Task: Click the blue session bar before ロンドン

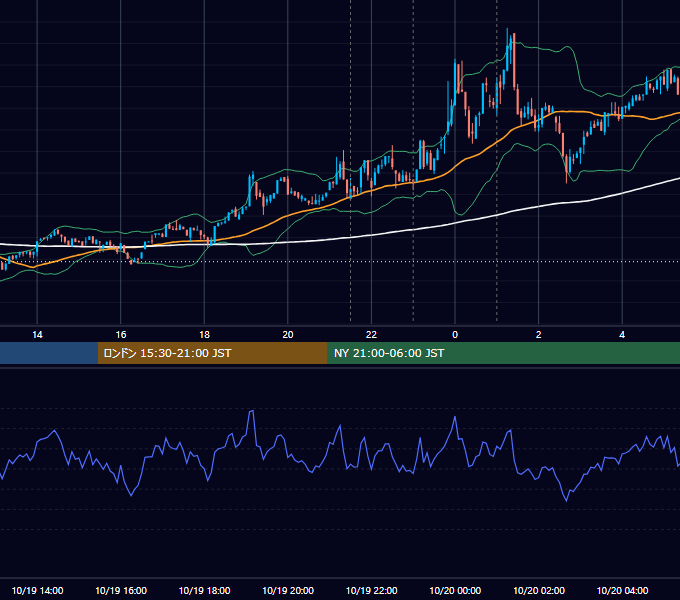Action: point(49,353)
